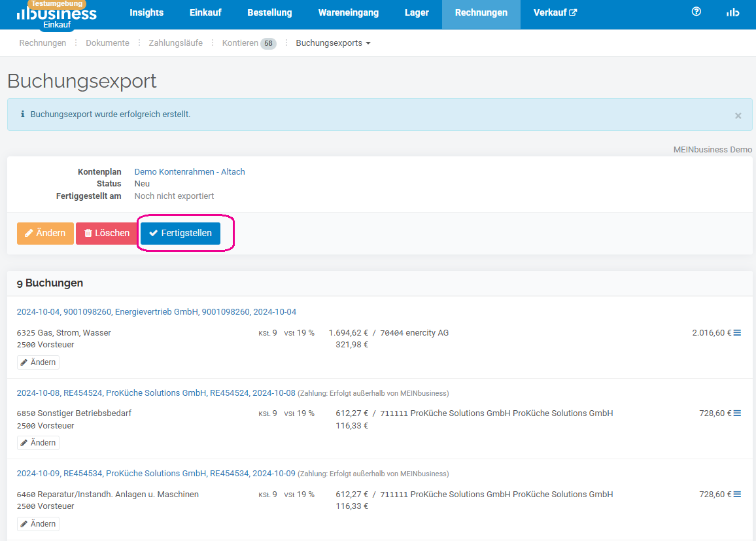Click Ändern under Sonstiger Betriebsbedarf booking
756x541 pixels.
click(x=38, y=443)
